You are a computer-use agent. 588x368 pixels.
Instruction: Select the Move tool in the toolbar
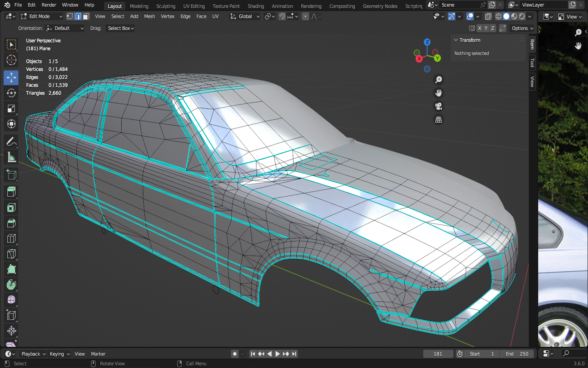11,77
